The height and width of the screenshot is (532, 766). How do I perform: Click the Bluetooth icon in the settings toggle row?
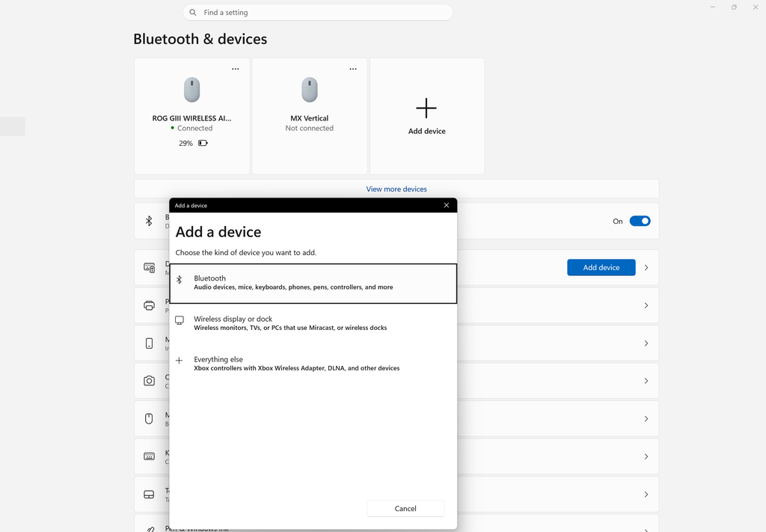pos(149,221)
